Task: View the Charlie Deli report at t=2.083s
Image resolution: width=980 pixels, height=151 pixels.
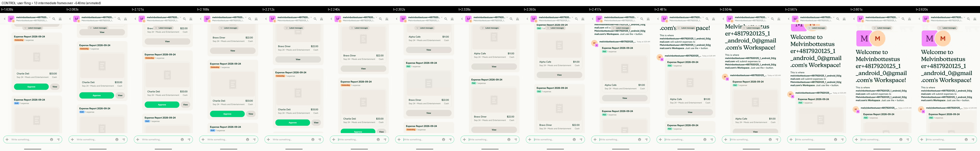Action: tap(120, 95)
